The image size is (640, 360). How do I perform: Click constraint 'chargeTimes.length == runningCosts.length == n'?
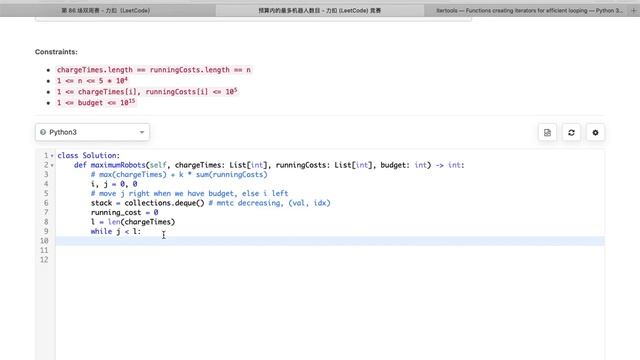coord(154,70)
